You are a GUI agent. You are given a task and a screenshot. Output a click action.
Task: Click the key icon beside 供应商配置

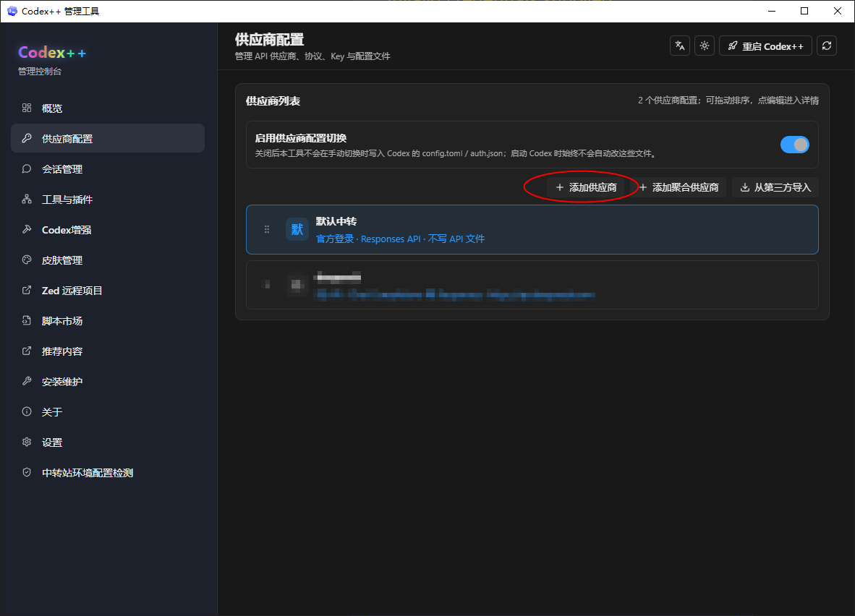tap(26, 139)
